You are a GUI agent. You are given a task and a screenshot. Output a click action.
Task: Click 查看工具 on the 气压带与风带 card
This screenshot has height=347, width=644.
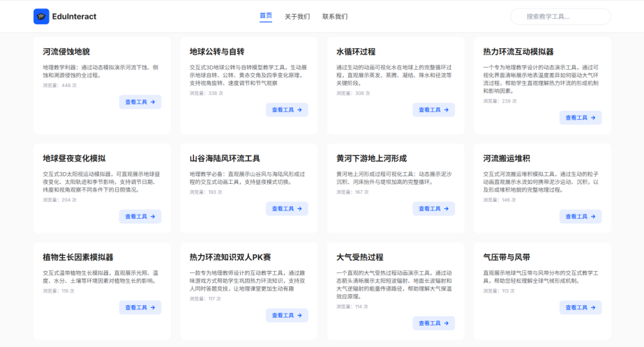coord(581,307)
